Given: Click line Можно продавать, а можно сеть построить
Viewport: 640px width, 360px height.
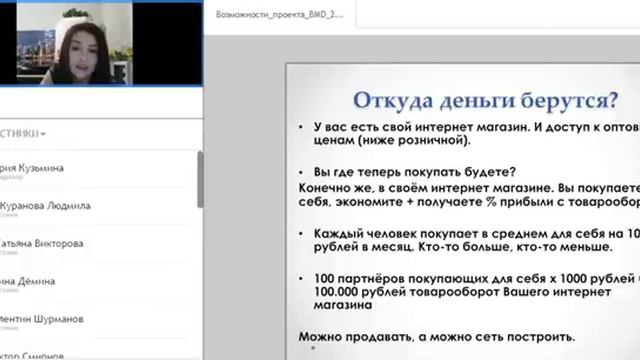Looking at the screenshot, I should pos(437,337).
